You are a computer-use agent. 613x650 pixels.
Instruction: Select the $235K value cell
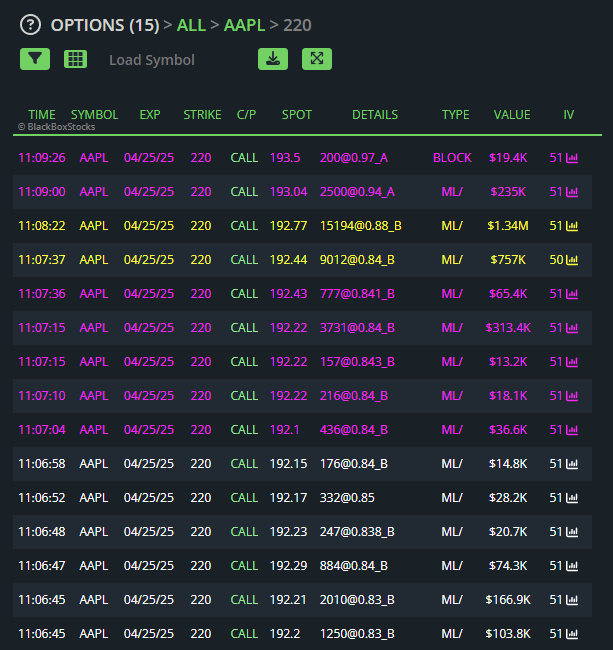(x=508, y=192)
